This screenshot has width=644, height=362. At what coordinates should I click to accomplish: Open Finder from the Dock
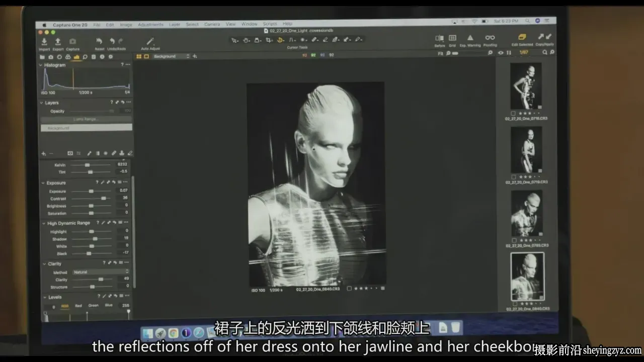tap(148, 333)
